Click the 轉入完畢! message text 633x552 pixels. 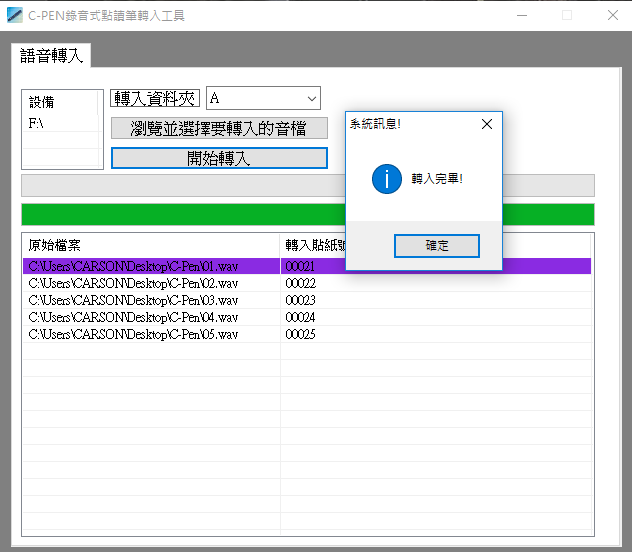[x=437, y=178]
